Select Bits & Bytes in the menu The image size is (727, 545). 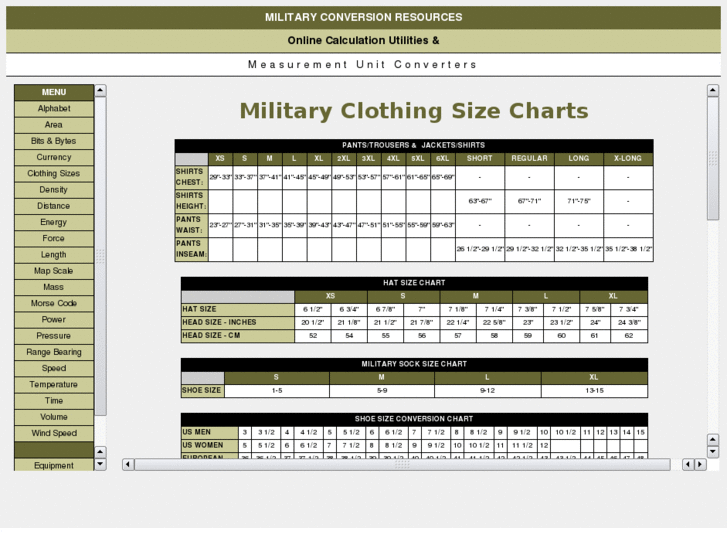pos(54,142)
